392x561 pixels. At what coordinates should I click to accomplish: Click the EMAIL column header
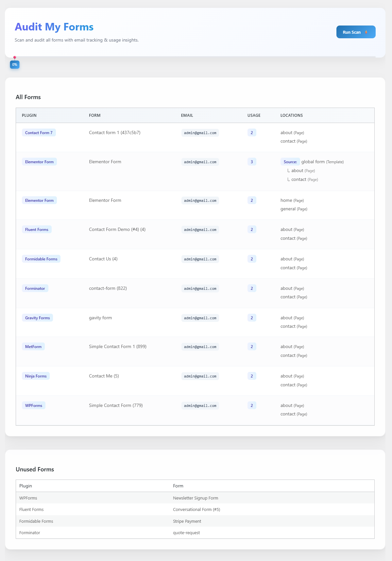(187, 115)
